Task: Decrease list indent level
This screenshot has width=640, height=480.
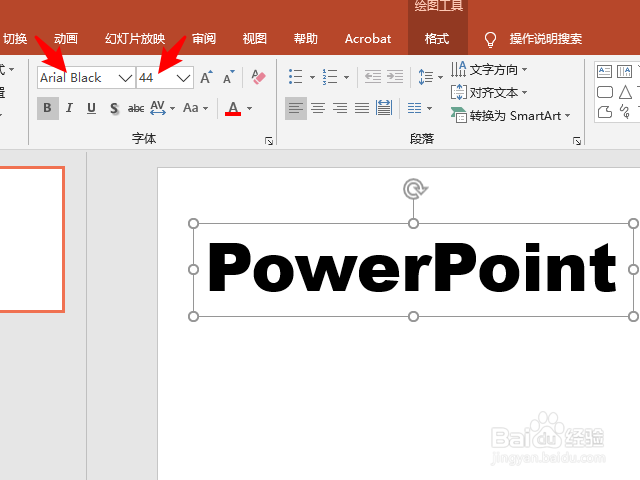Action: pos(373,77)
